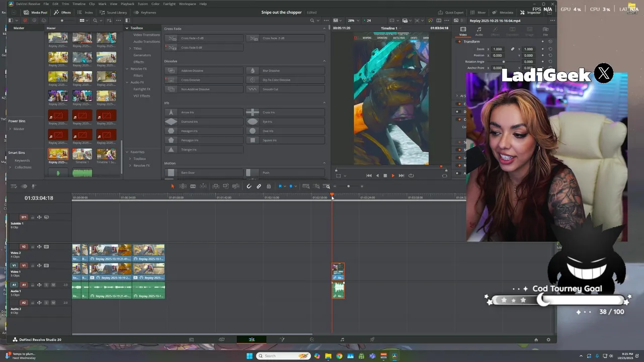Click the Position X value field
Viewport: 644px width, 362px height.
497,55
